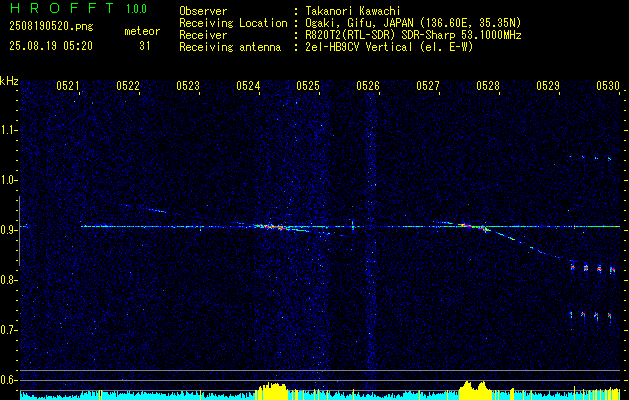Click the Receiving Location label

click(233, 23)
